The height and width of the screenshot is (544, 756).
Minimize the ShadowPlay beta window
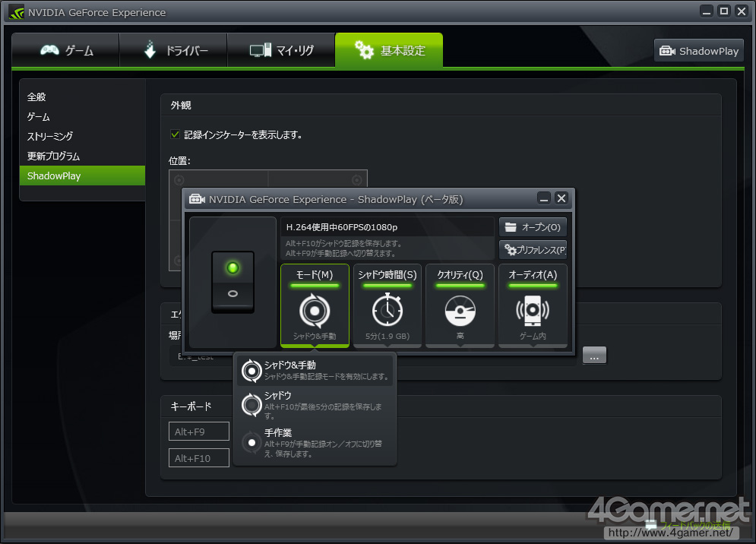click(x=544, y=198)
